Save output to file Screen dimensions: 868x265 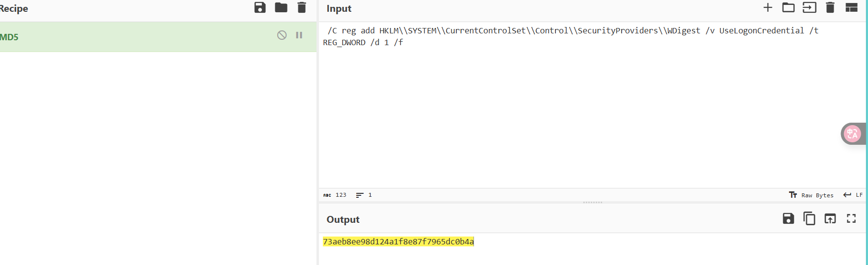tap(789, 218)
